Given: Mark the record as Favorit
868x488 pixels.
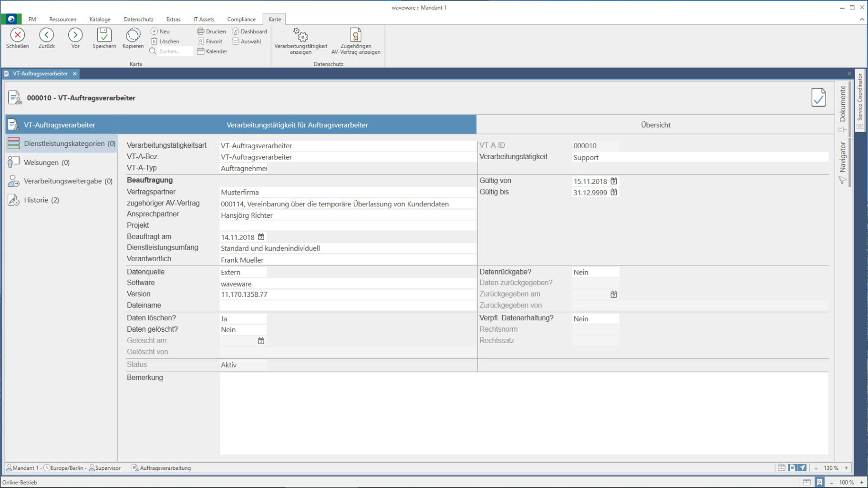Looking at the screenshot, I should click(x=210, y=41).
